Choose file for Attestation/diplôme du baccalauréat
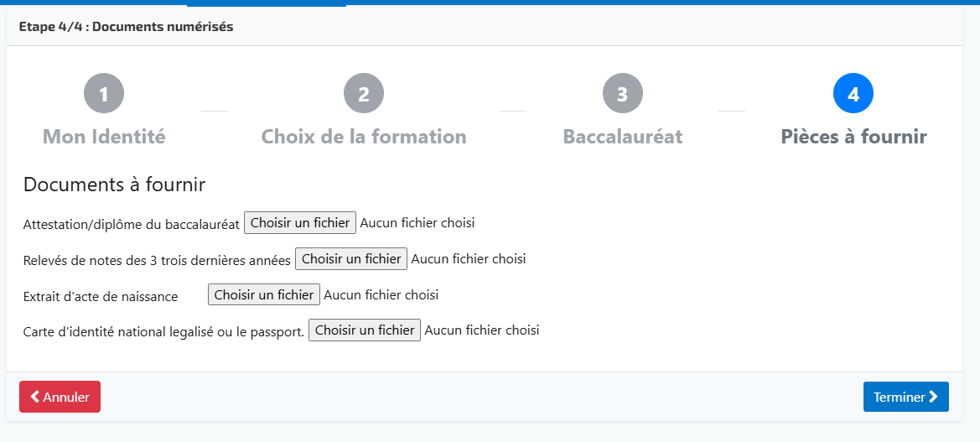This screenshot has width=980, height=442. pyautogui.click(x=300, y=223)
